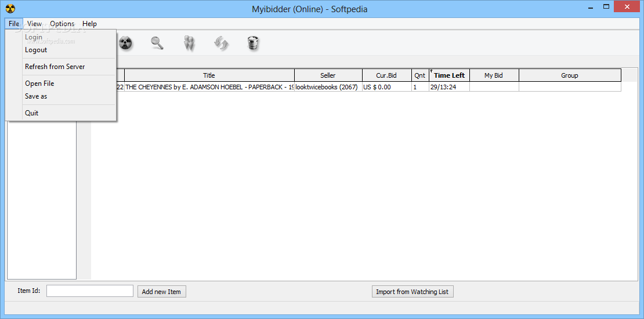Open the View menu
644x319 pixels.
pos(34,24)
